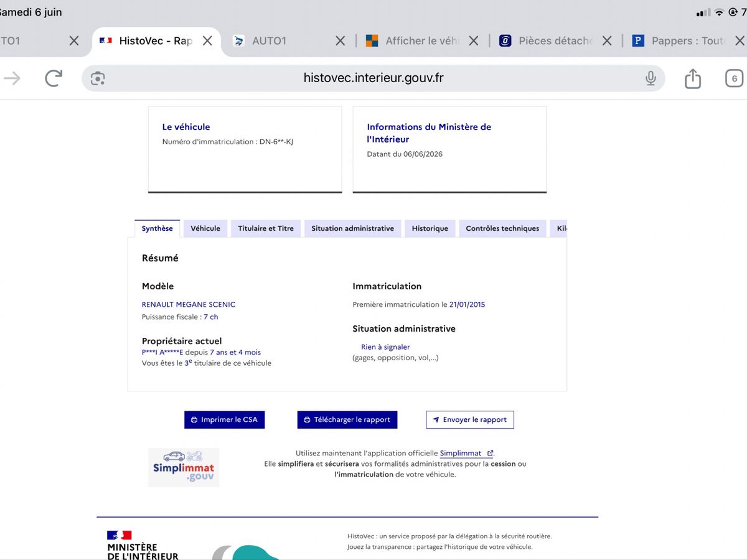
Task: Close the Pappers tab
Action: point(740,40)
